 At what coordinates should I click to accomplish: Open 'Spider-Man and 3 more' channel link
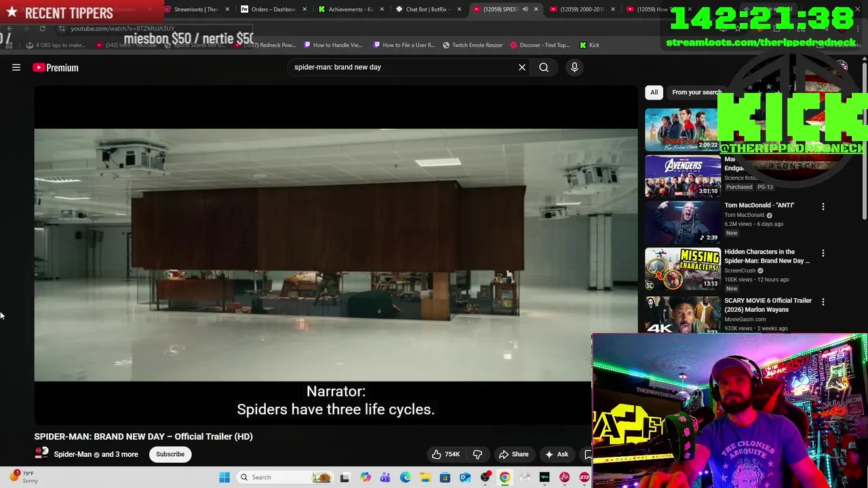pyautogui.click(x=96, y=454)
